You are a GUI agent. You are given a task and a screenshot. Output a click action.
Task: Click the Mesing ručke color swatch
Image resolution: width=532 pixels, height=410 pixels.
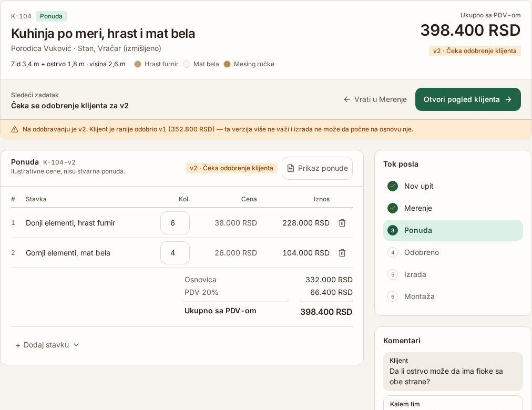click(x=227, y=64)
